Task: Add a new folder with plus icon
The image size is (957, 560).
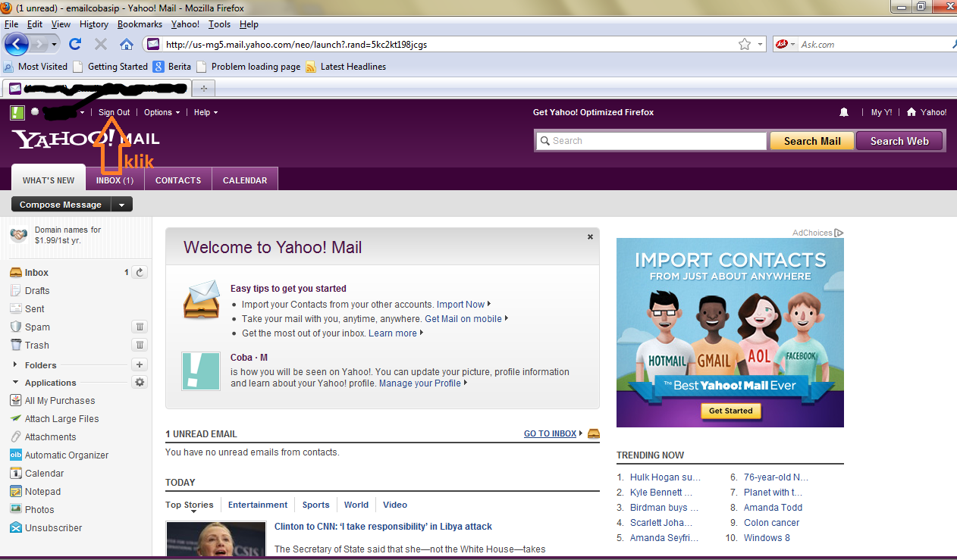Action: pyautogui.click(x=140, y=364)
